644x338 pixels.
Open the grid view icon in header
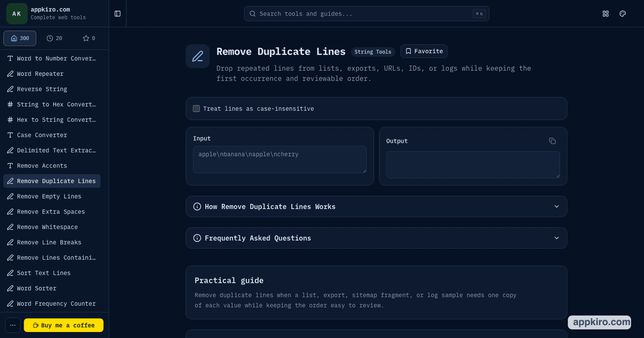tap(606, 13)
